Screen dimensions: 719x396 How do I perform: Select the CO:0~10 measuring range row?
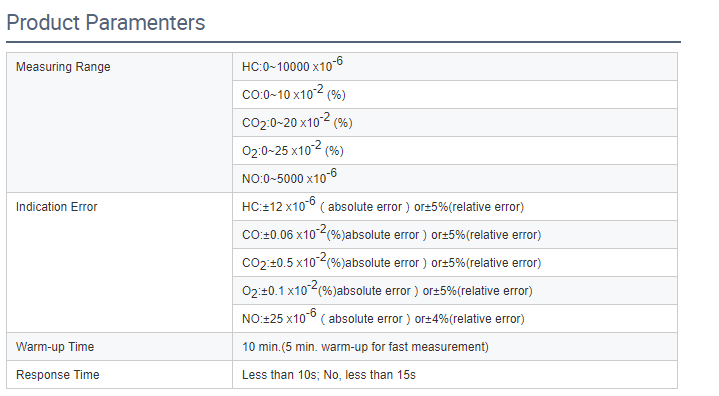point(455,94)
